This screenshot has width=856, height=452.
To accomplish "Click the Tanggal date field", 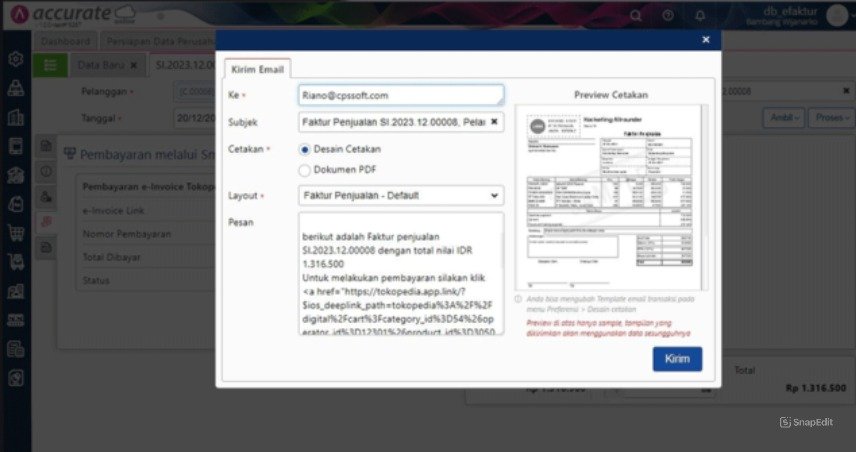I will click(x=195, y=118).
